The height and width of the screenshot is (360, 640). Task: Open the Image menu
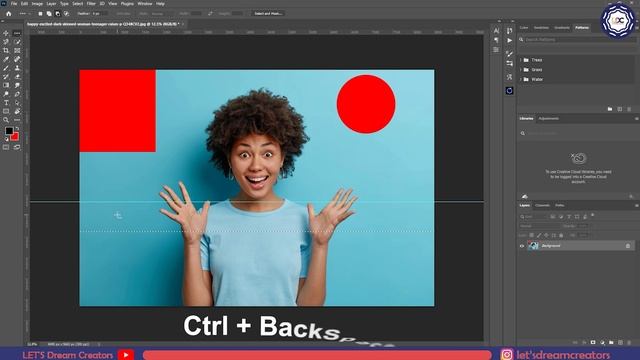pyautogui.click(x=37, y=4)
